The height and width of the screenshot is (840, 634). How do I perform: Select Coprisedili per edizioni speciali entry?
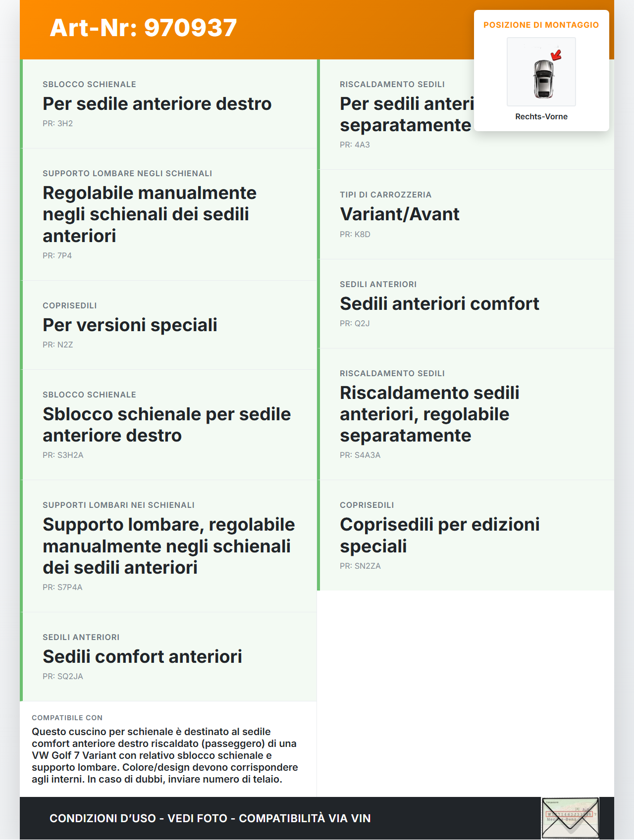point(439,535)
